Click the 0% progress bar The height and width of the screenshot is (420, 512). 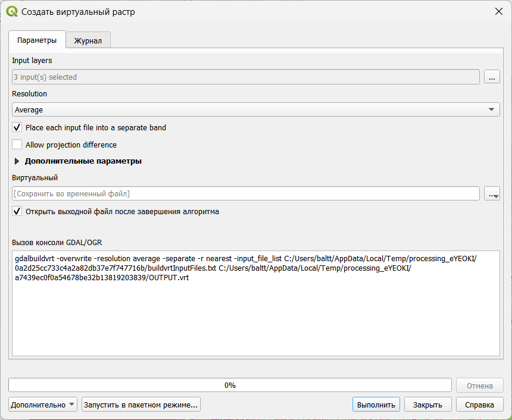[230, 385]
